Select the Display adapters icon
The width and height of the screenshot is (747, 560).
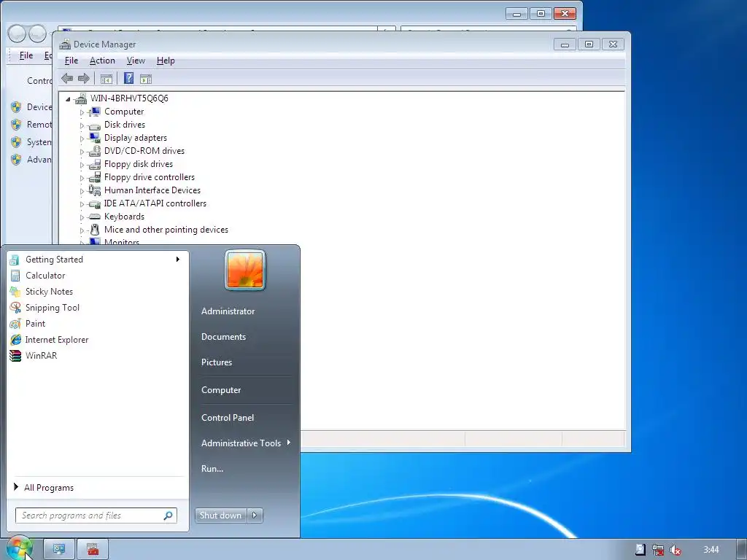pyautogui.click(x=95, y=138)
